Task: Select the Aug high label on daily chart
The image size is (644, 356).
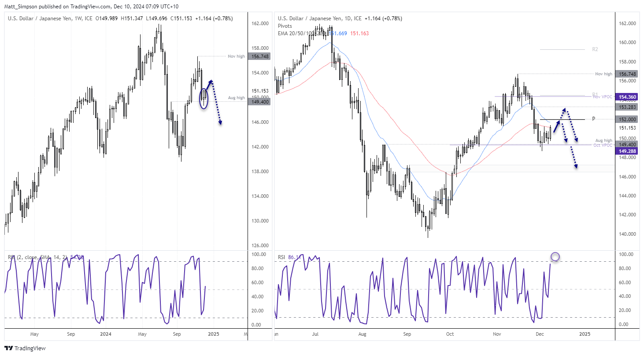Action: [603, 140]
